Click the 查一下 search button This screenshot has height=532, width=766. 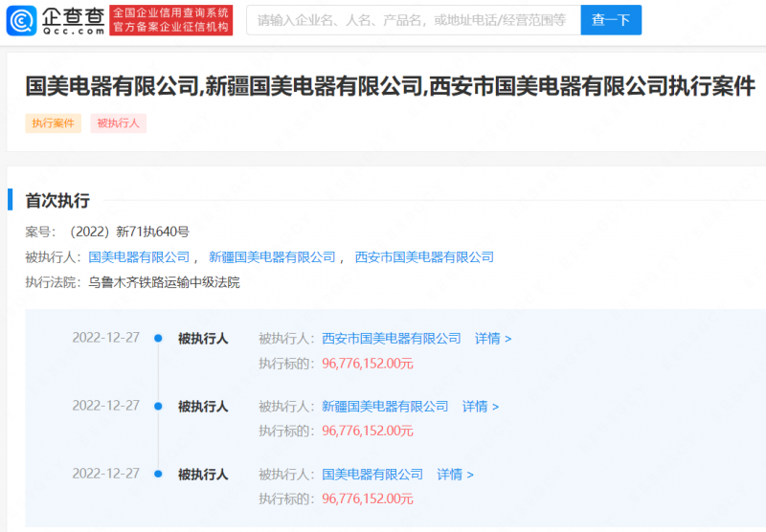(611, 20)
